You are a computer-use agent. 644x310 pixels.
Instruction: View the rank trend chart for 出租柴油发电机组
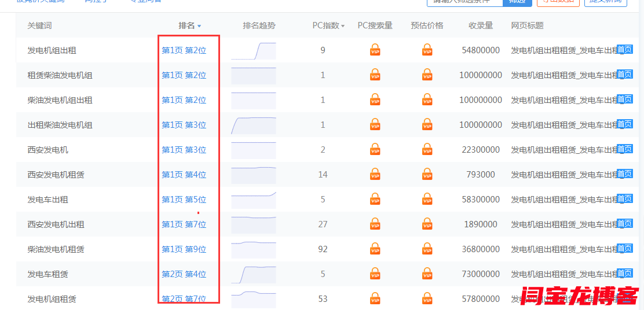254,126
